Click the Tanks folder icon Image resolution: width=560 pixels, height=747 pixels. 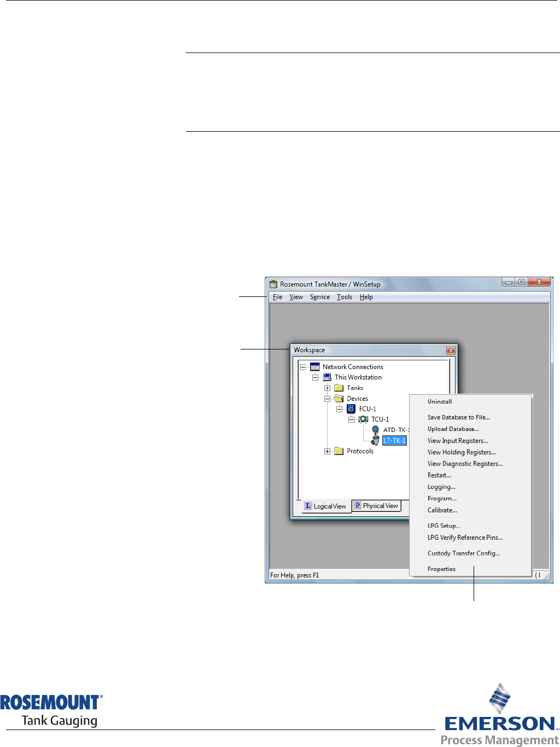pos(339,388)
